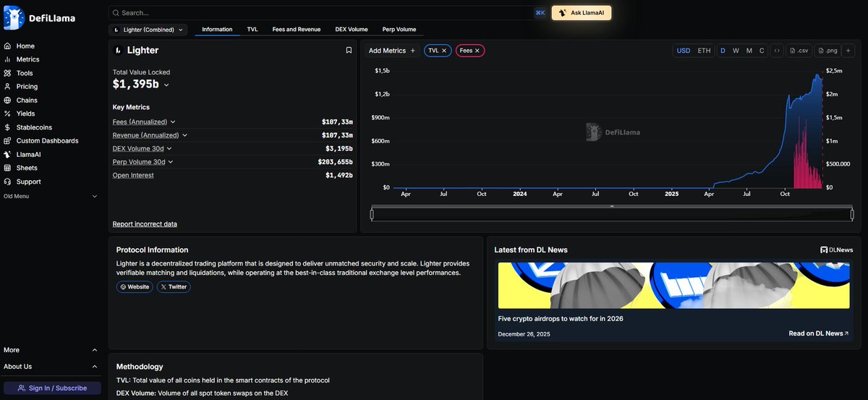Screen dimensions: 868x400
Task: Click the $1,395b TVL value
Action: pyautogui.click(x=136, y=85)
